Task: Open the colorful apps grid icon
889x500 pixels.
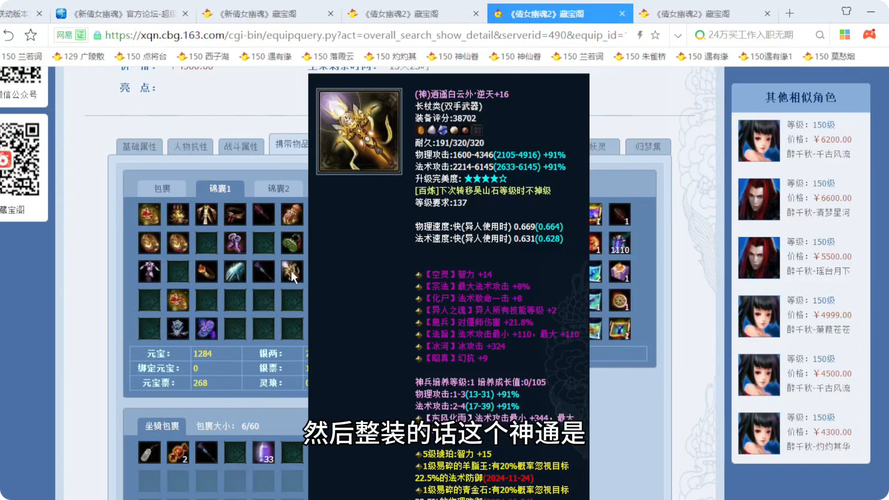Action: pyautogui.click(x=845, y=35)
